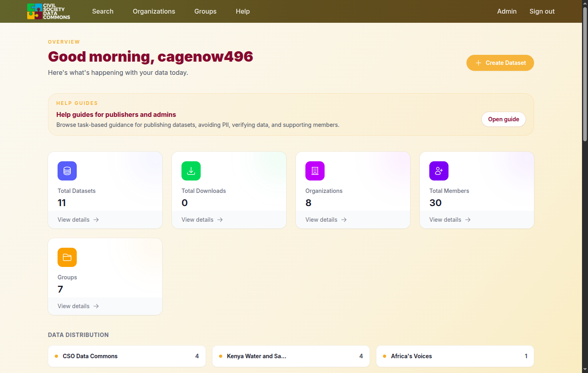This screenshot has height=373, width=588.
Task: Click orange dot beside Kenya Water and Sa...
Action: click(x=221, y=356)
